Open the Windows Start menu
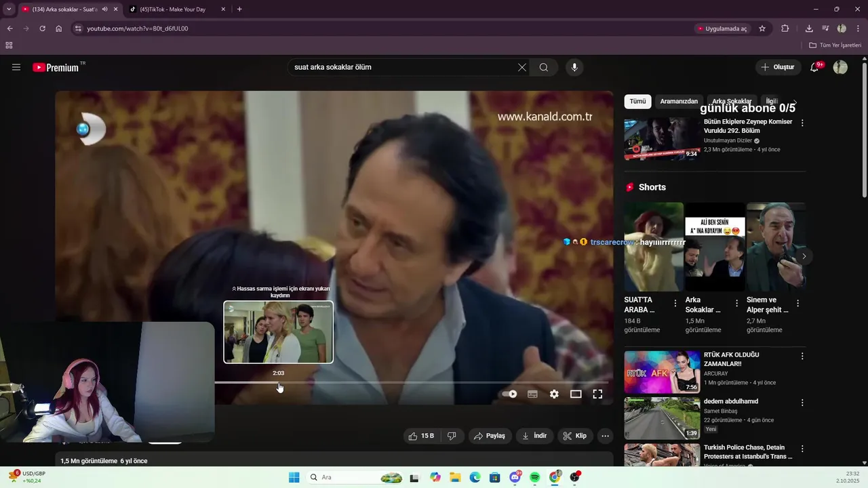868x488 pixels. point(294,477)
